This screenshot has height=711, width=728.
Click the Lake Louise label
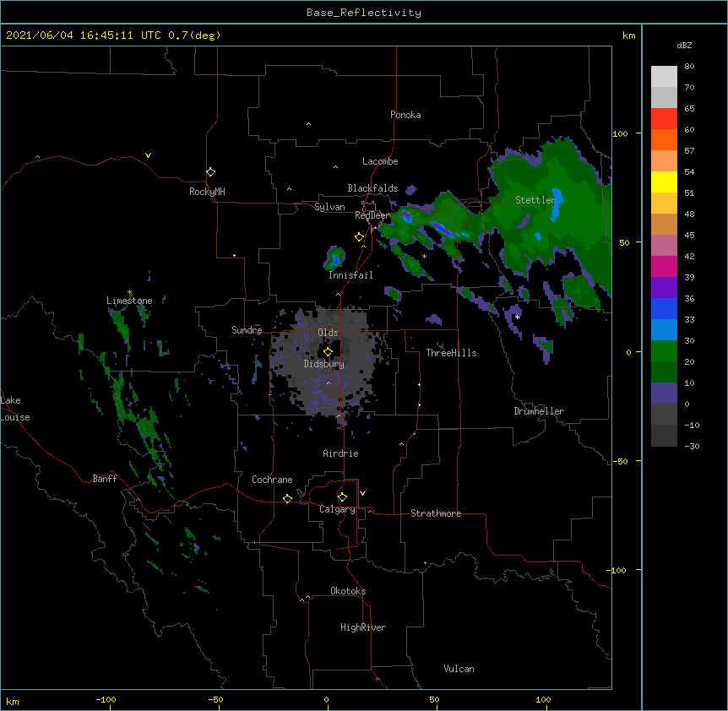click(15, 409)
